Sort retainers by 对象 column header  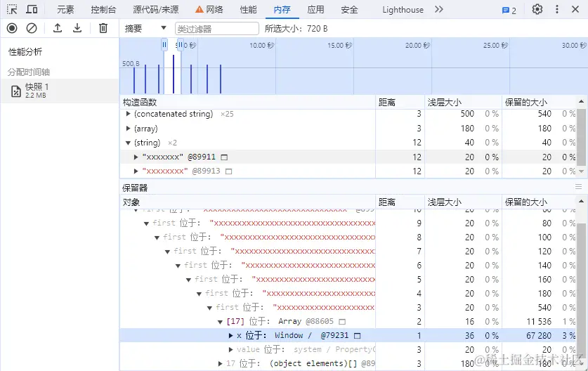[x=247, y=202]
